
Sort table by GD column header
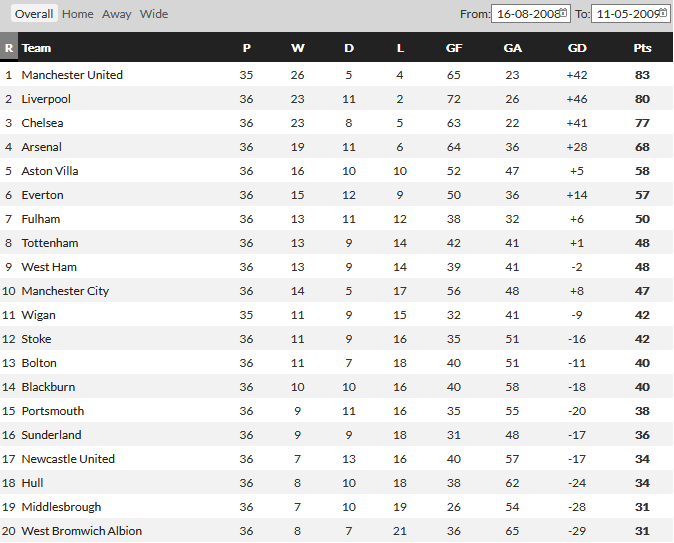(x=577, y=48)
